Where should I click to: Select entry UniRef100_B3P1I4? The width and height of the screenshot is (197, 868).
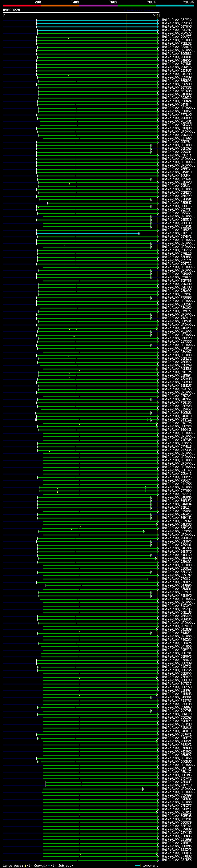coord(176,507)
